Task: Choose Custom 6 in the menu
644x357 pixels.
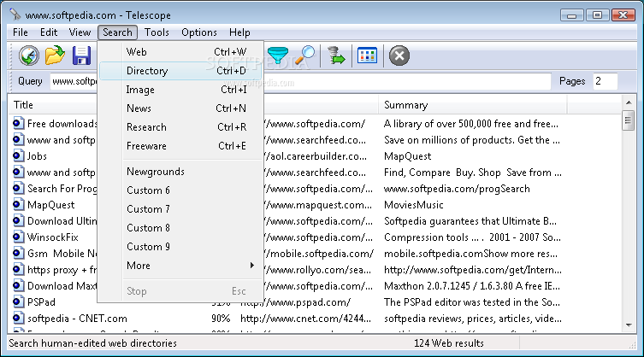Action: [180, 190]
